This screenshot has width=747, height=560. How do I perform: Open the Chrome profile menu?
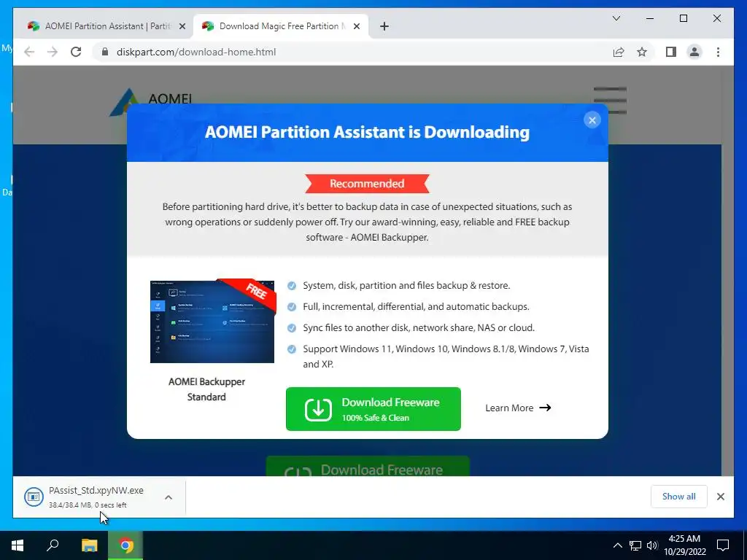694,52
